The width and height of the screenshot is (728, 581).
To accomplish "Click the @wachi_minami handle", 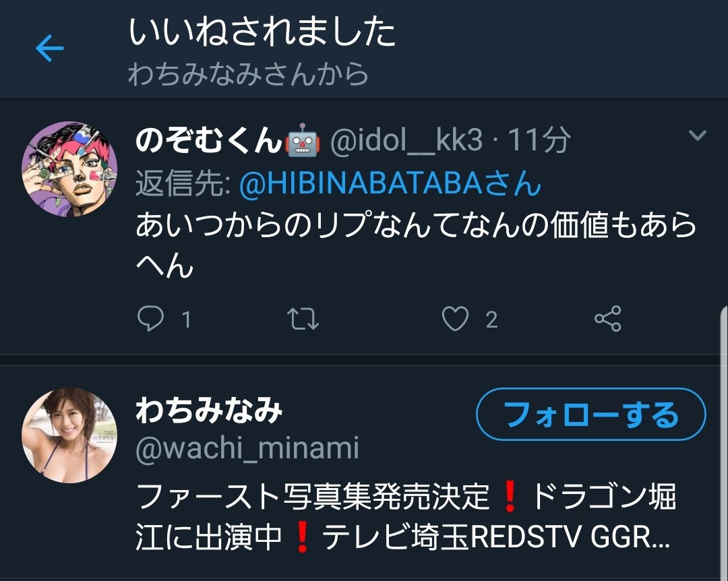I will [247, 448].
